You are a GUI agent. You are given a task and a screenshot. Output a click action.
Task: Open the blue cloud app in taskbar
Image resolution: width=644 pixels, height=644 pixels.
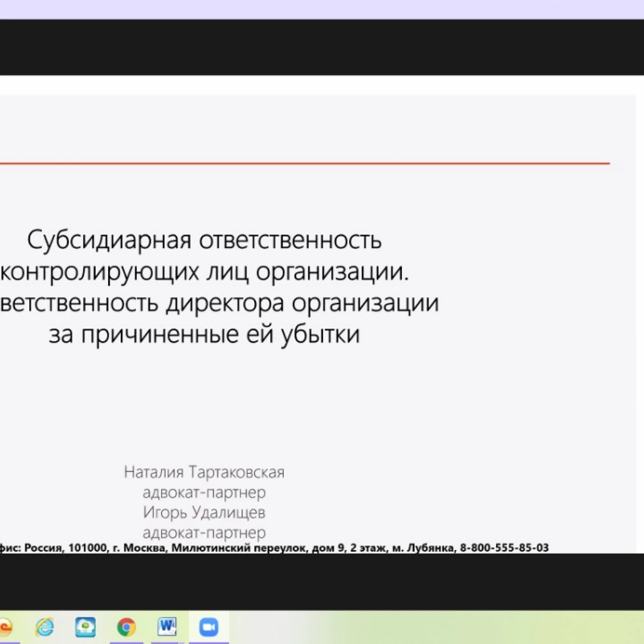[86, 627]
